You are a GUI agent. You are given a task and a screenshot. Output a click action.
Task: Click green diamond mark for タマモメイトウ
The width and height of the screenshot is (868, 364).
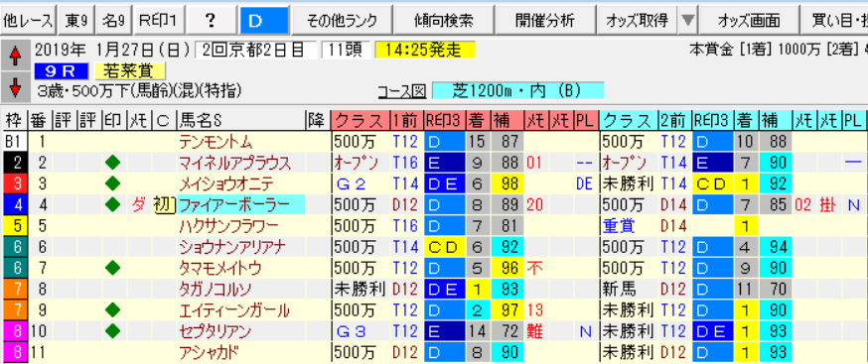click(113, 269)
